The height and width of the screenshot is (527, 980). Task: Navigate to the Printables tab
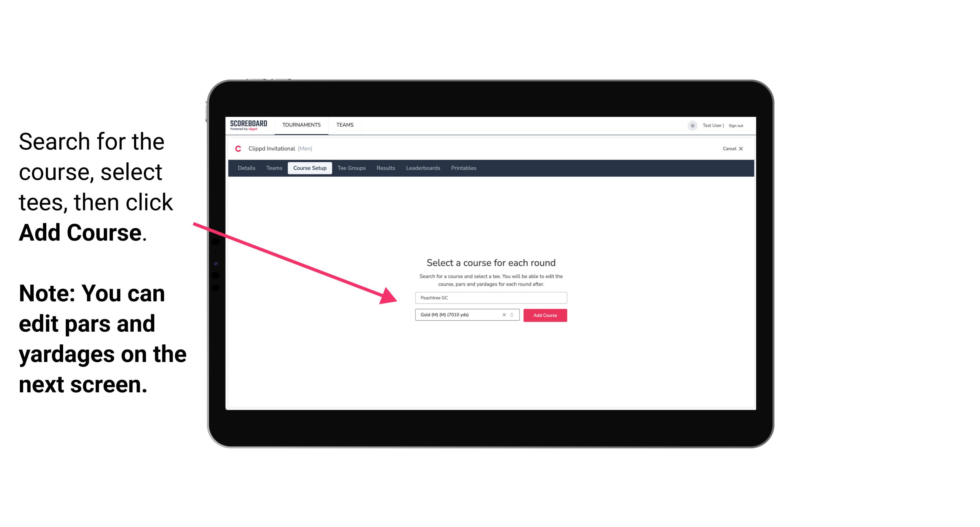pyautogui.click(x=464, y=168)
